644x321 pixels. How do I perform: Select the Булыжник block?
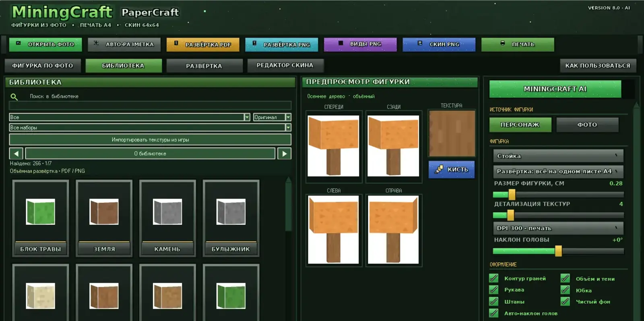[x=231, y=218]
